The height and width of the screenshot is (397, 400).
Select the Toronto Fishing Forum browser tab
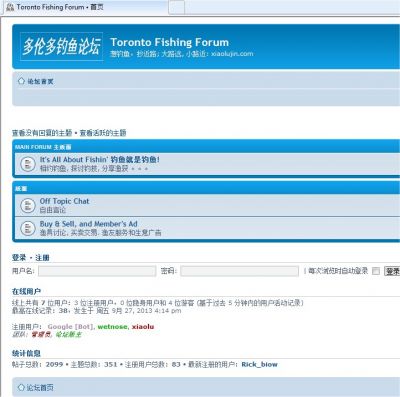point(84,7)
